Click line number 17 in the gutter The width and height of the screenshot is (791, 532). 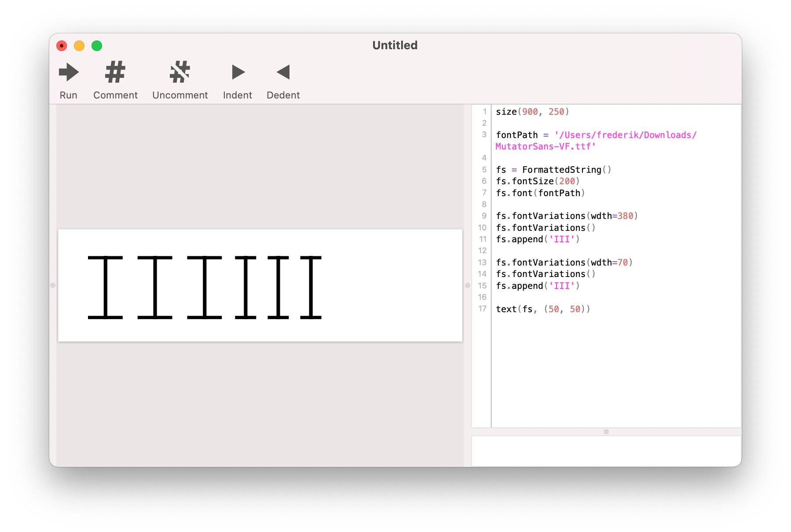[482, 309]
